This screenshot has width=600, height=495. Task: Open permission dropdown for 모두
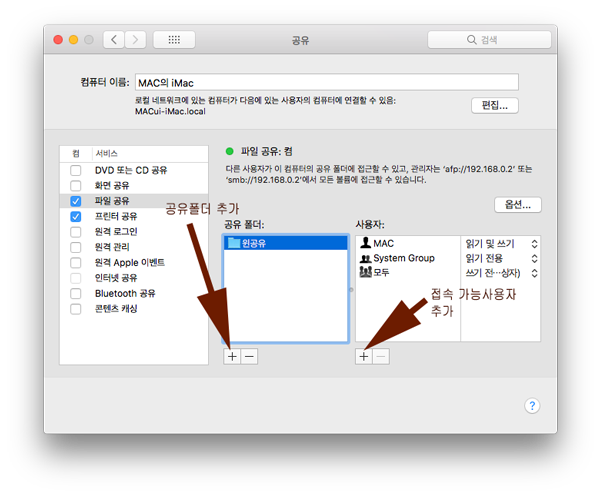click(x=534, y=273)
